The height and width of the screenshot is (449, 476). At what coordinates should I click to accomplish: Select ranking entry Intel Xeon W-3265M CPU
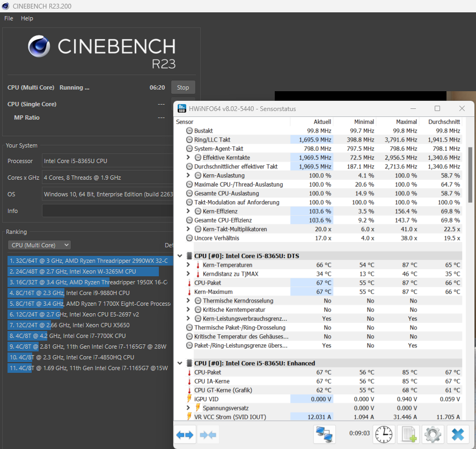tap(90, 271)
